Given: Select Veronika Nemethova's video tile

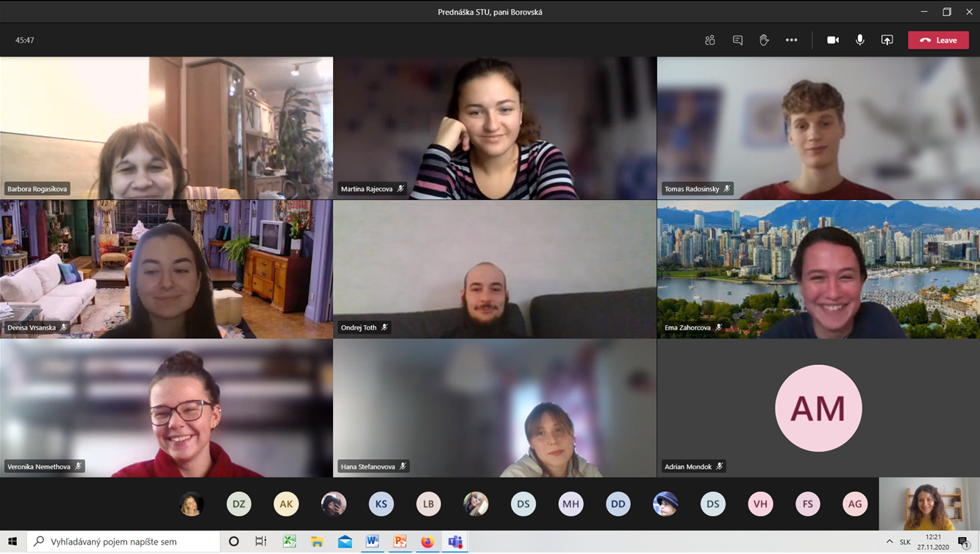Looking at the screenshot, I should [166, 408].
